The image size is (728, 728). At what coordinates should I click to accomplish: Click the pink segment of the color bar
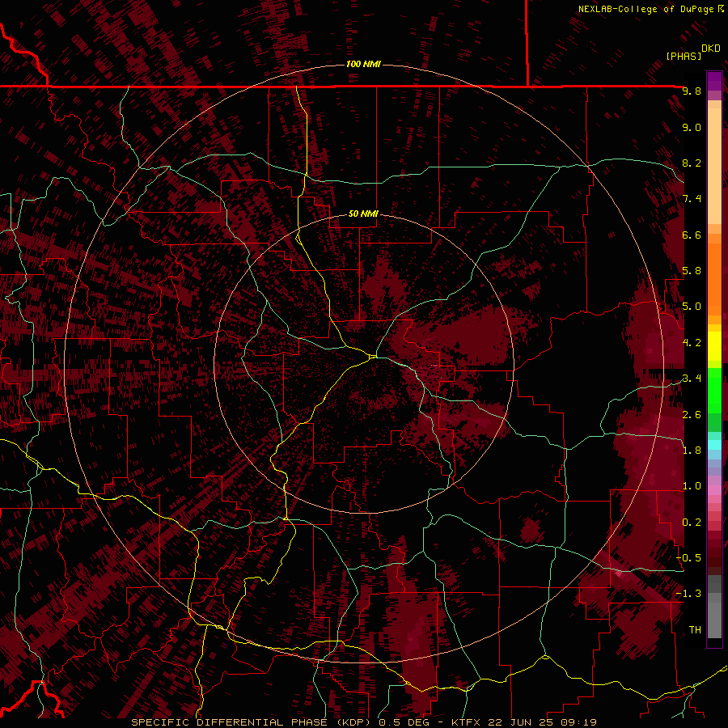(x=714, y=490)
